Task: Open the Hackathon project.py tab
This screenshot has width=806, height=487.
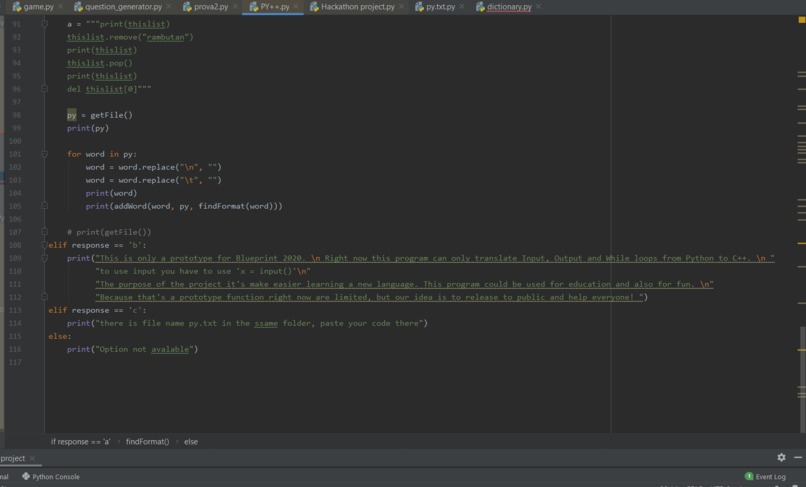Action: tap(358, 7)
